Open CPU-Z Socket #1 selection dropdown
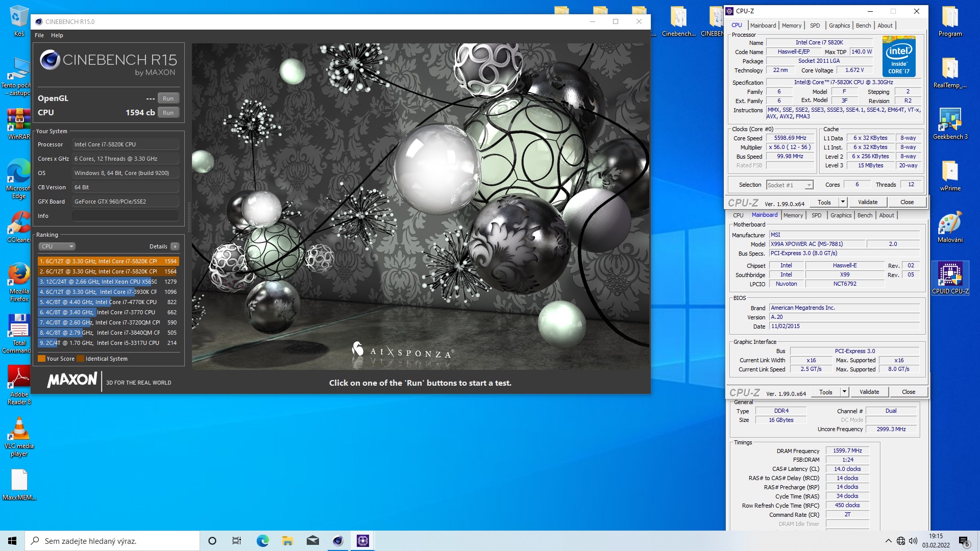Screen dimensions: 980x551 click(x=790, y=185)
